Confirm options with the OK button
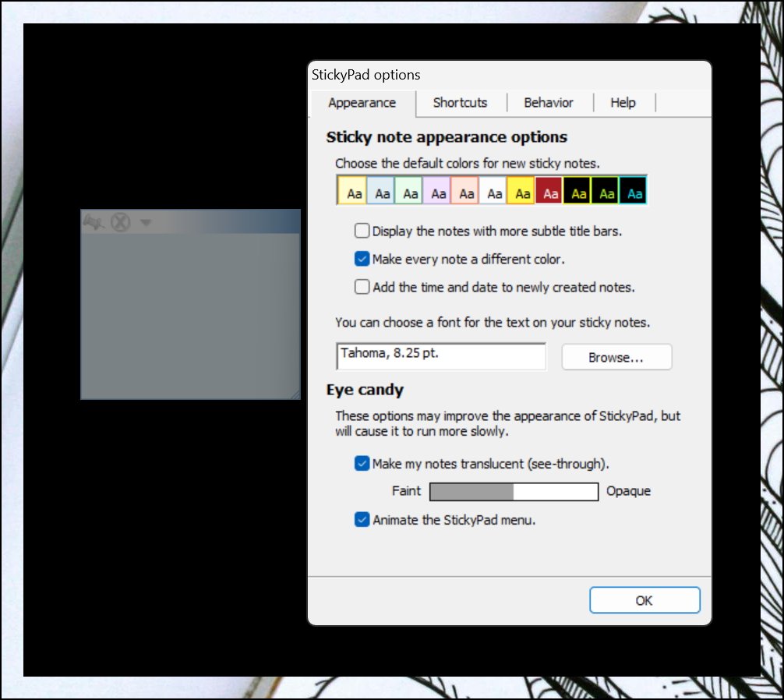The height and width of the screenshot is (700, 784). pos(645,600)
